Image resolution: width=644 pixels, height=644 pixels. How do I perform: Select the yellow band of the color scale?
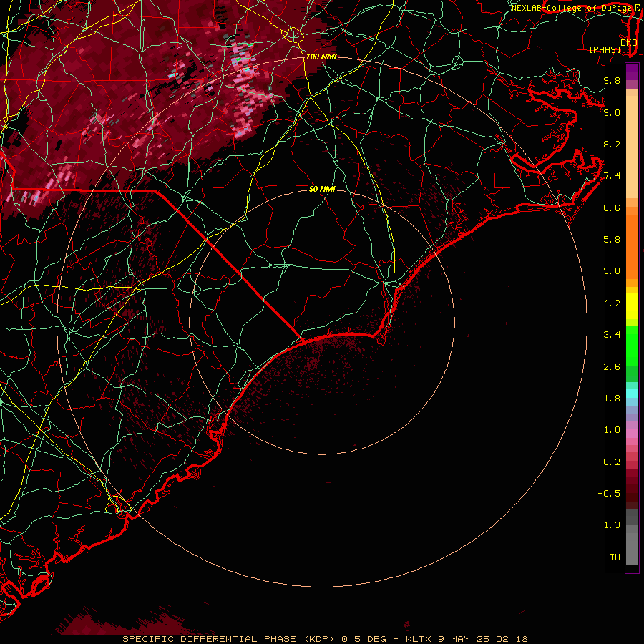click(x=632, y=306)
